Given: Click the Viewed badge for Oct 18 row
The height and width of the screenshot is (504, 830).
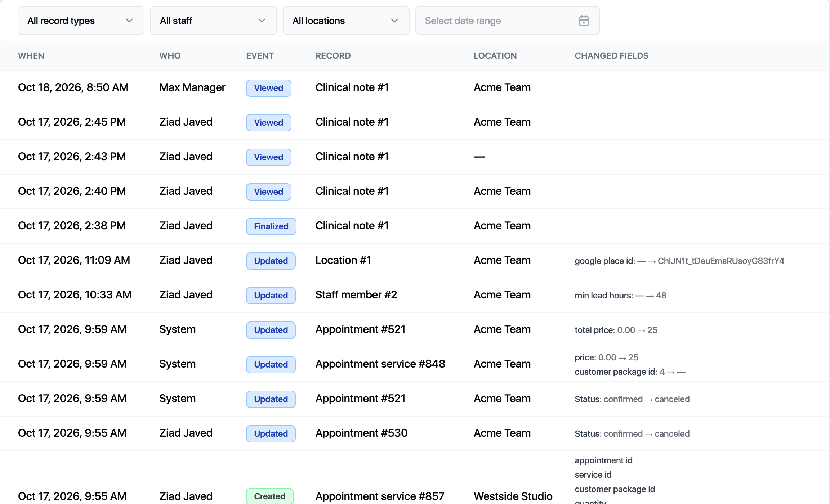Looking at the screenshot, I should coord(269,88).
